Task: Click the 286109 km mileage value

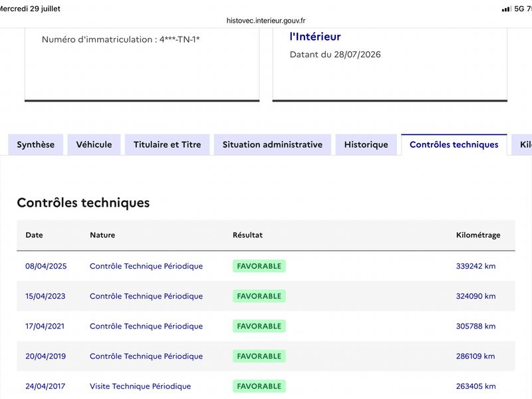Action: click(x=475, y=356)
